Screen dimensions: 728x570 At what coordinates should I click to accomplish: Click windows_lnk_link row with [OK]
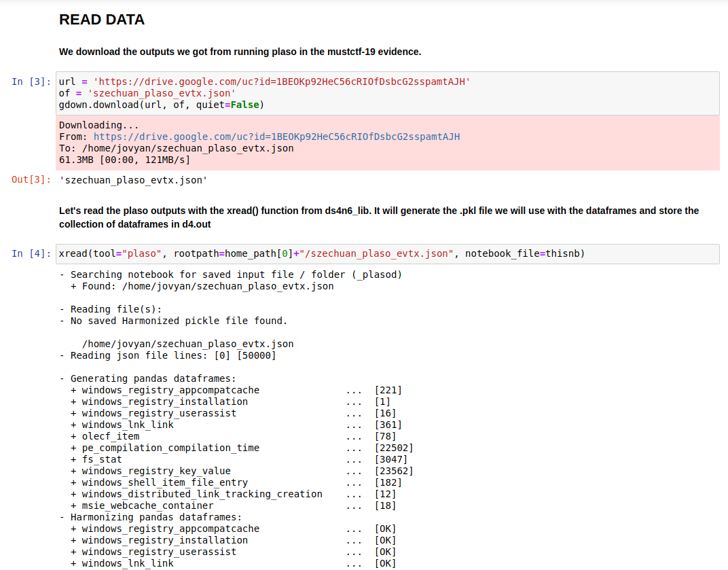[x=234, y=563]
